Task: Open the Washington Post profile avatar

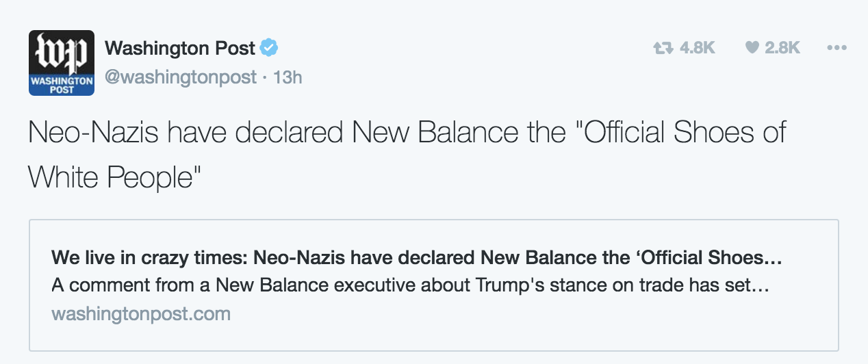Action: click(62, 63)
